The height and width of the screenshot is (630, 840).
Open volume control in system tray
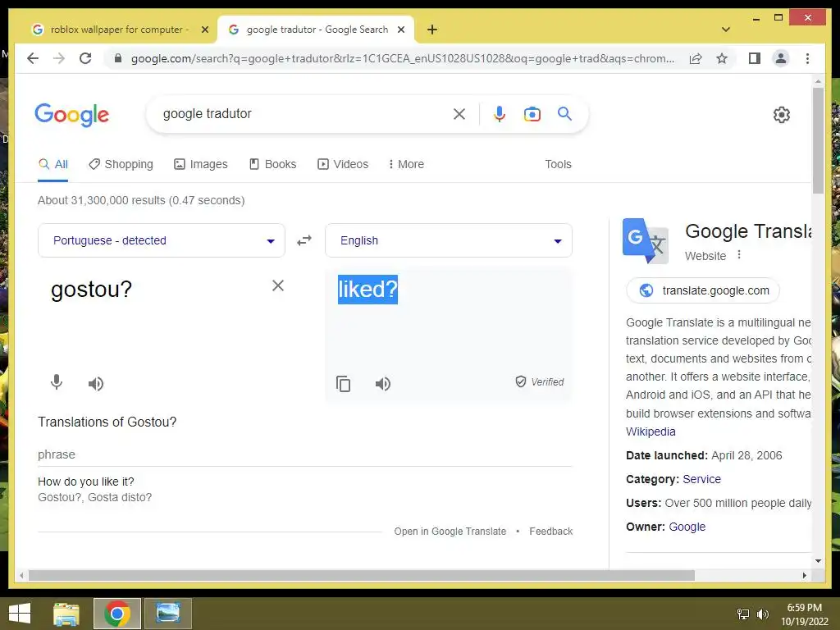click(x=762, y=614)
